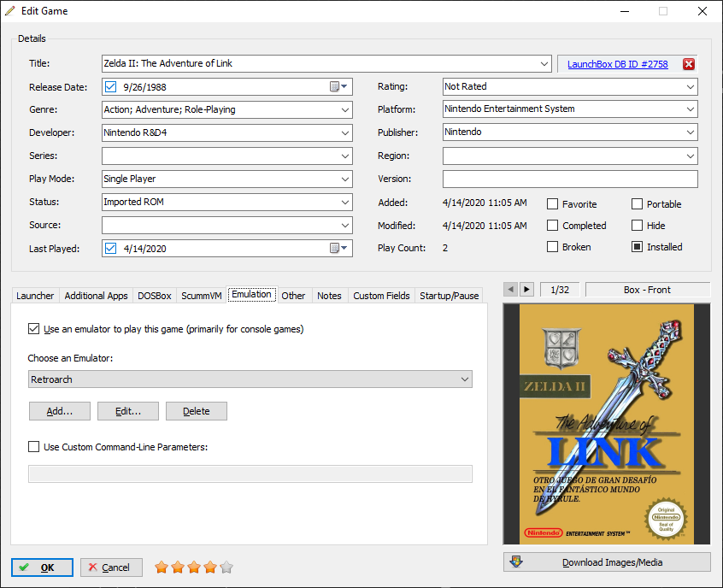
Task: Enable the Portable checkbox
Action: [x=637, y=204]
